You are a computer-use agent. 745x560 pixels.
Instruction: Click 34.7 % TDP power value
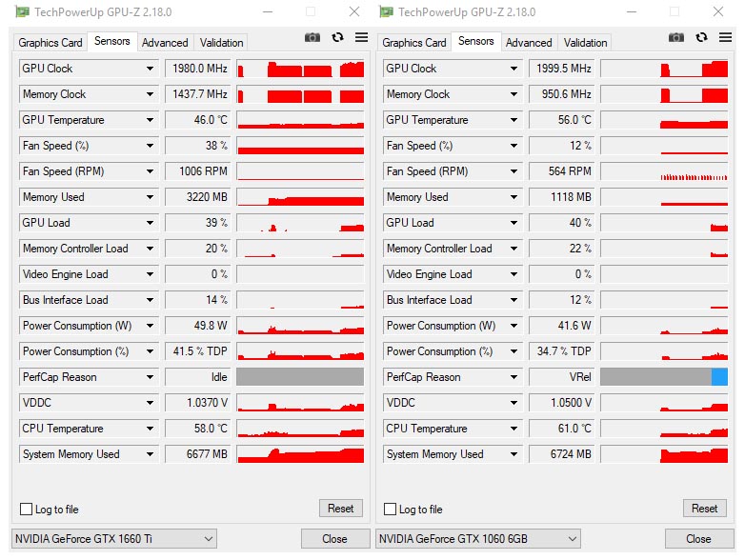(561, 351)
